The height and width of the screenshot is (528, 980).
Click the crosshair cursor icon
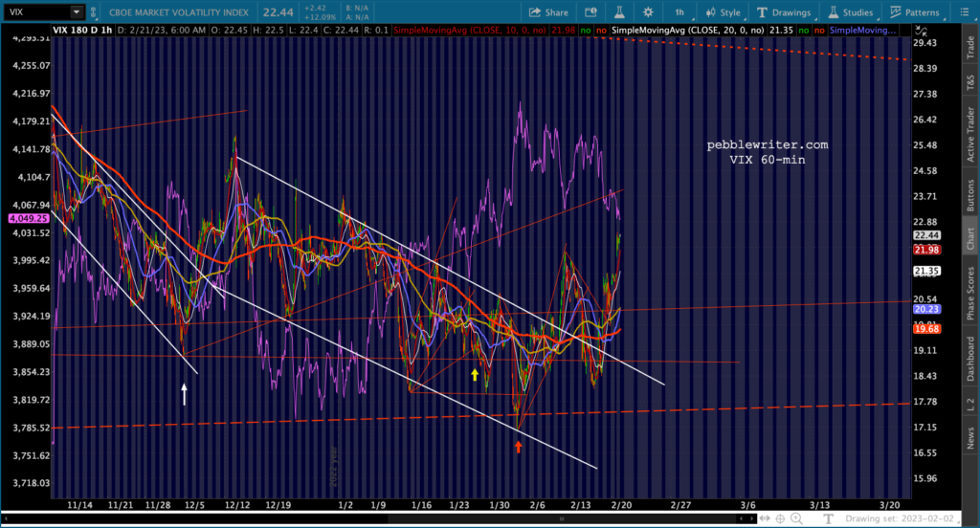pyautogui.click(x=781, y=518)
